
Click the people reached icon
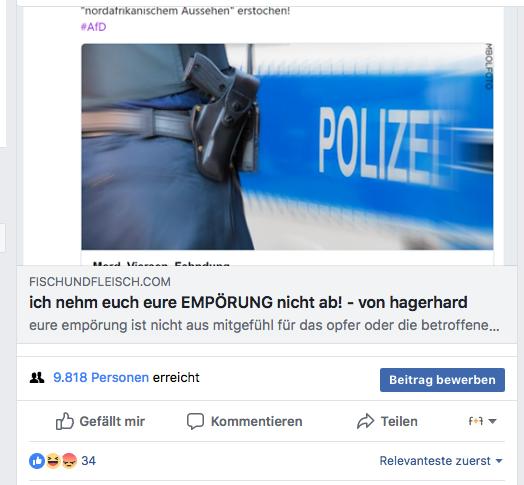pyautogui.click(x=37, y=378)
